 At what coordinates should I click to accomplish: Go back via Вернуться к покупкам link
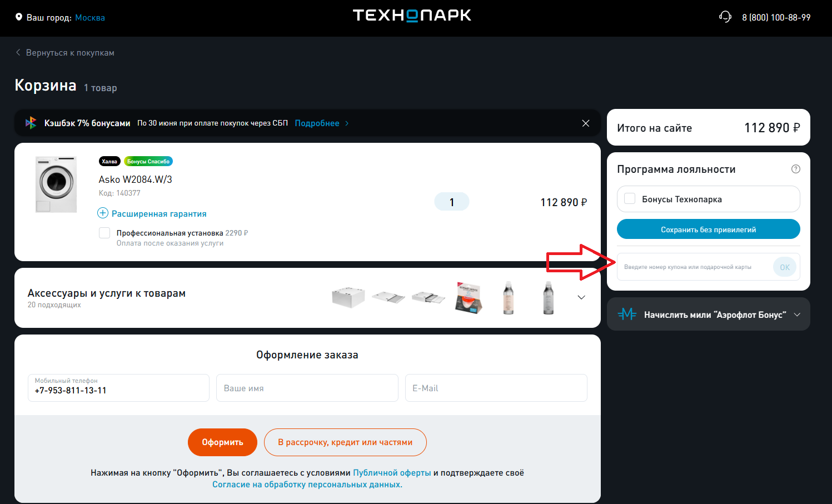tap(70, 53)
